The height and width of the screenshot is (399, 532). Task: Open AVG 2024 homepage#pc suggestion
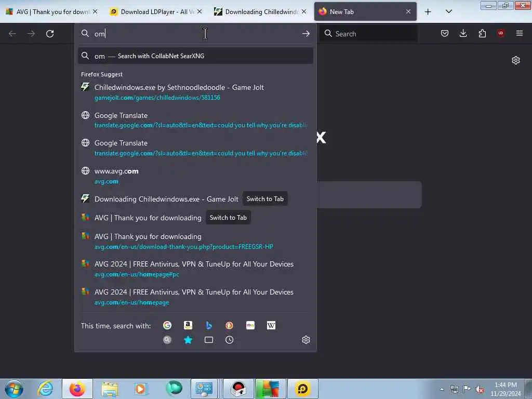point(195,269)
